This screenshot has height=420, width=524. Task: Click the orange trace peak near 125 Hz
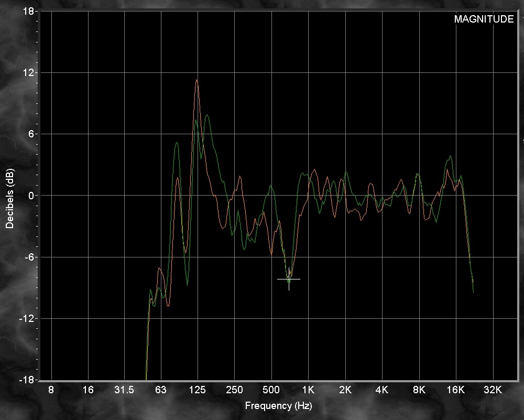tap(196, 80)
